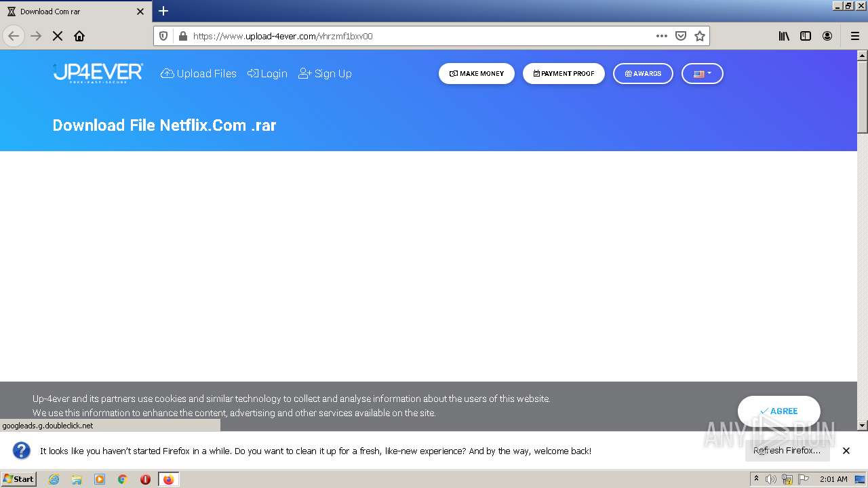Open the Action Center flag icon

pos(804,479)
